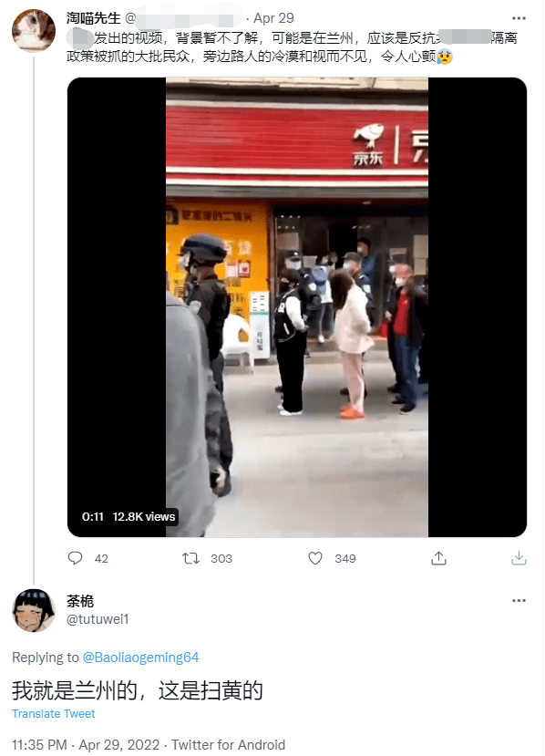Like the tweet with 349 likes

click(315, 558)
